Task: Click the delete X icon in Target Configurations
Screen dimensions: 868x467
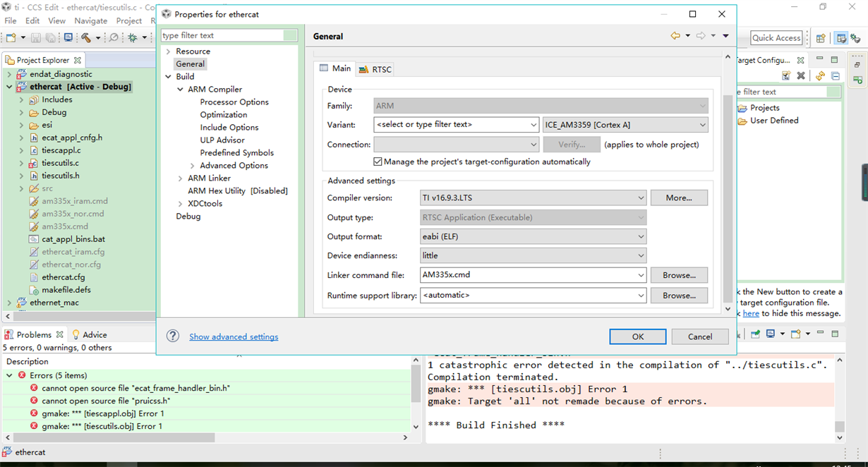Action: (x=801, y=75)
